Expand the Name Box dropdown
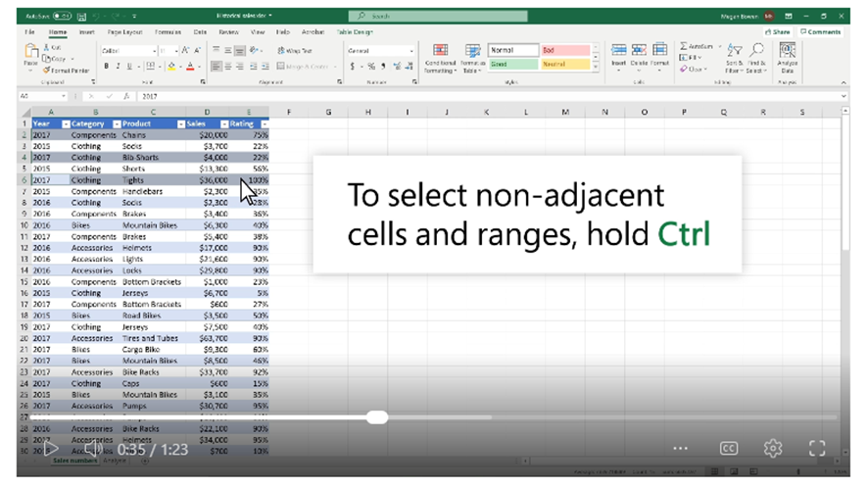 [x=64, y=96]
